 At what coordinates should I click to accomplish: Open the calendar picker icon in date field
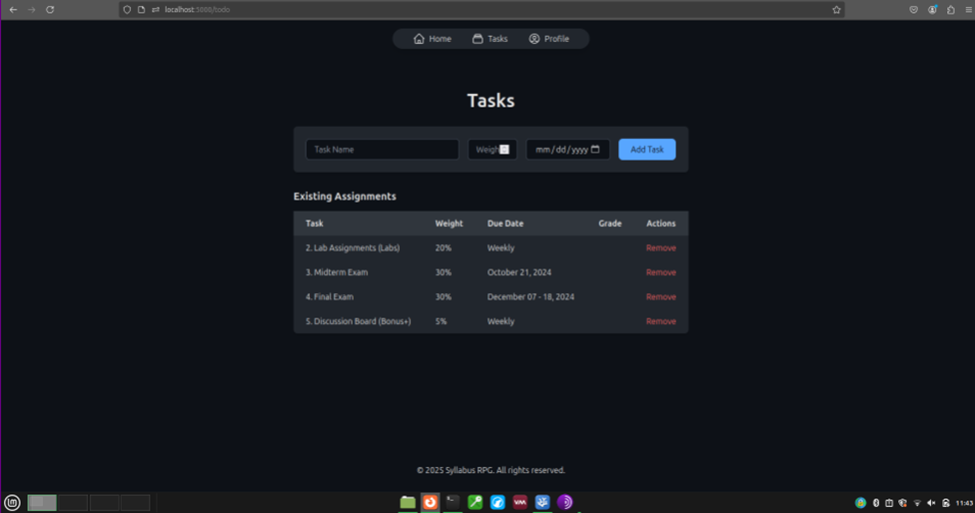click(595, 149)
